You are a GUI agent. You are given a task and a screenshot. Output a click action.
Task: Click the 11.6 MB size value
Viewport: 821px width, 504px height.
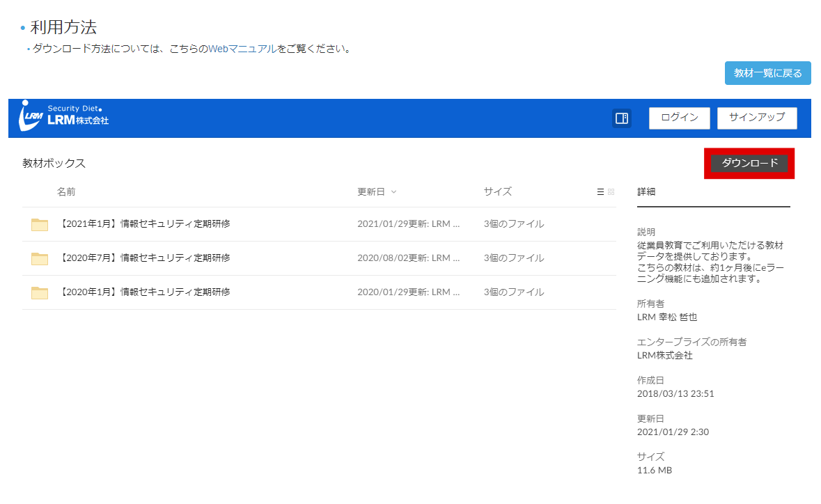[x=654, y=470]
